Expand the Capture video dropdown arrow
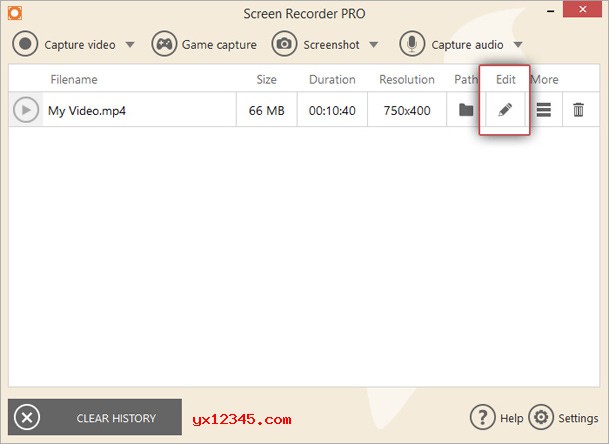Image resolution: width=609 pixels, height=444 pixels. point(130,45)
